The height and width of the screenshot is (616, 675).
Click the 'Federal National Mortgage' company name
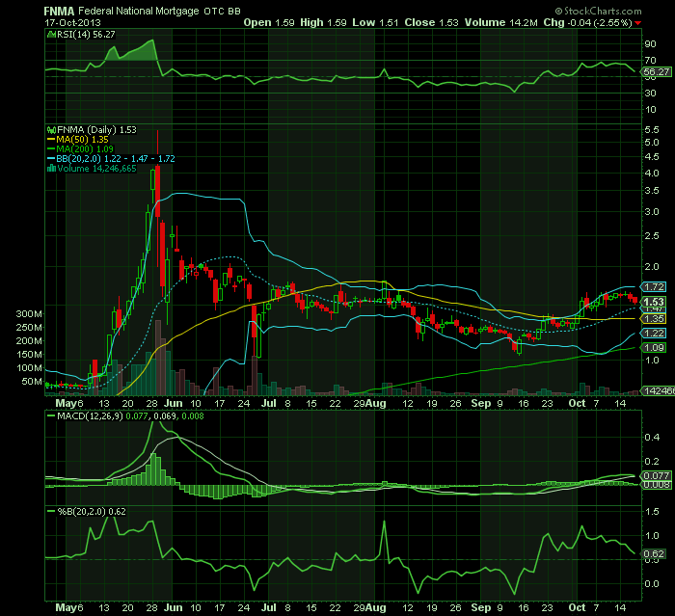click(139, 12)
